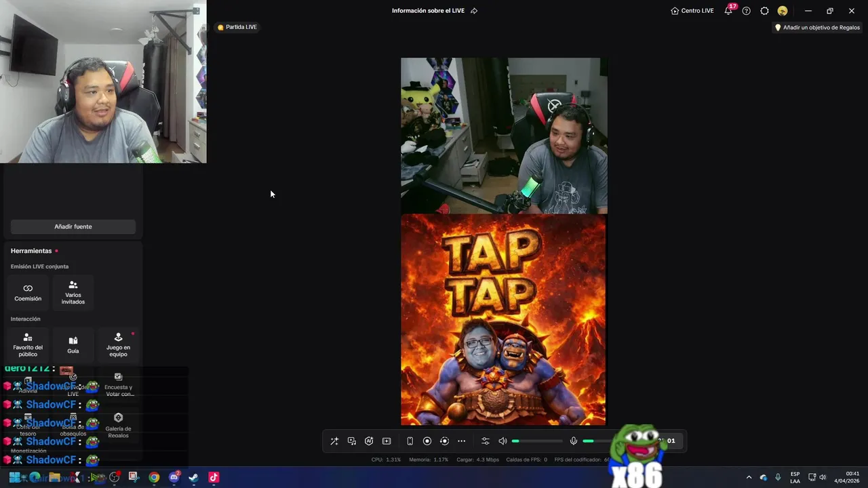
Task: Click the Memoria 1.17% status entry
Action: (429, 460)
